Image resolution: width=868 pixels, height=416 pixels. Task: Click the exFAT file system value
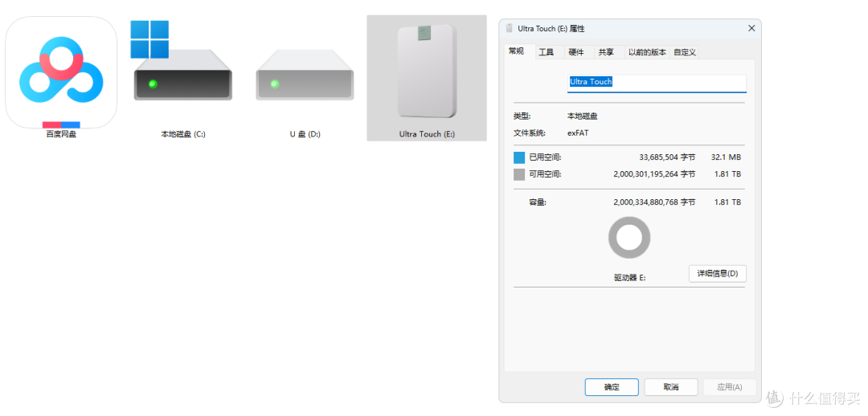(578, 133)
